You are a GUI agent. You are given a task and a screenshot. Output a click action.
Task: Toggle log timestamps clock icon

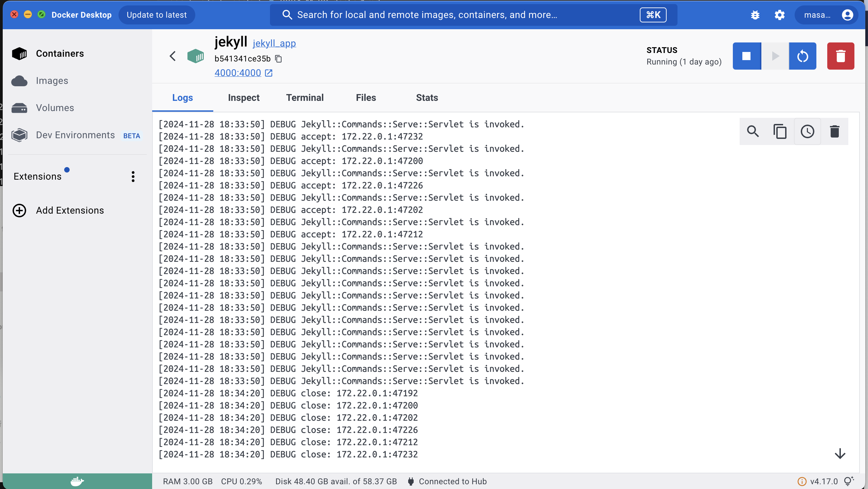(x=807, y=131)
